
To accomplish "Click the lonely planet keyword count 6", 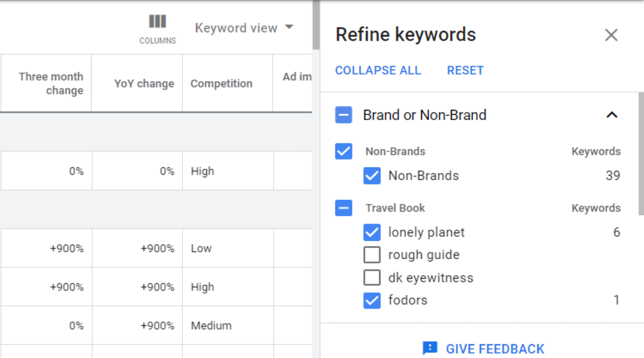I will click(x=616, y=232).
